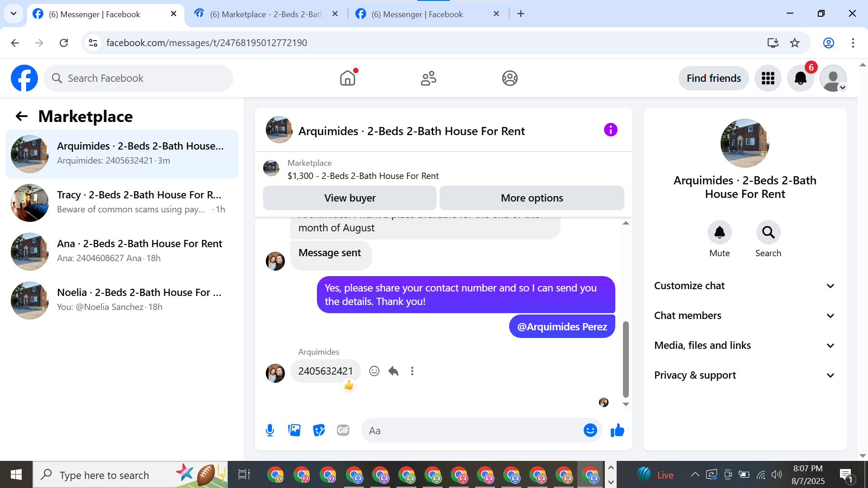Send a thumbs-up like
868x488 pixels.
[617, 431]
